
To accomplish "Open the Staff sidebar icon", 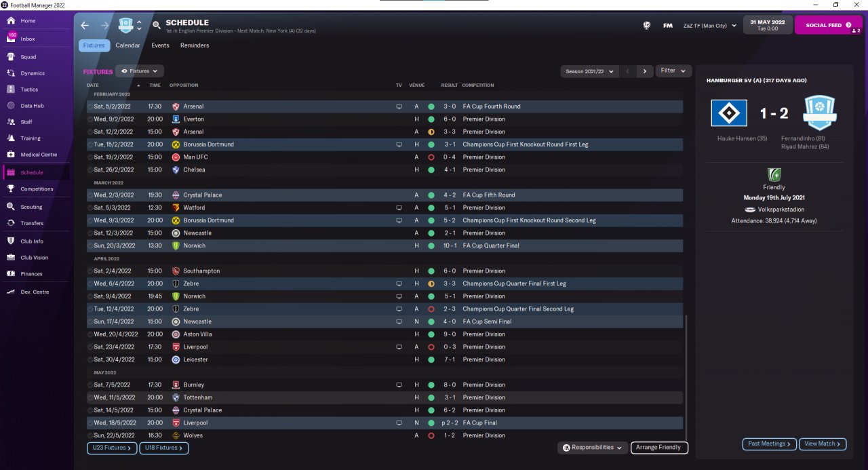I will (x=11, y=122).
